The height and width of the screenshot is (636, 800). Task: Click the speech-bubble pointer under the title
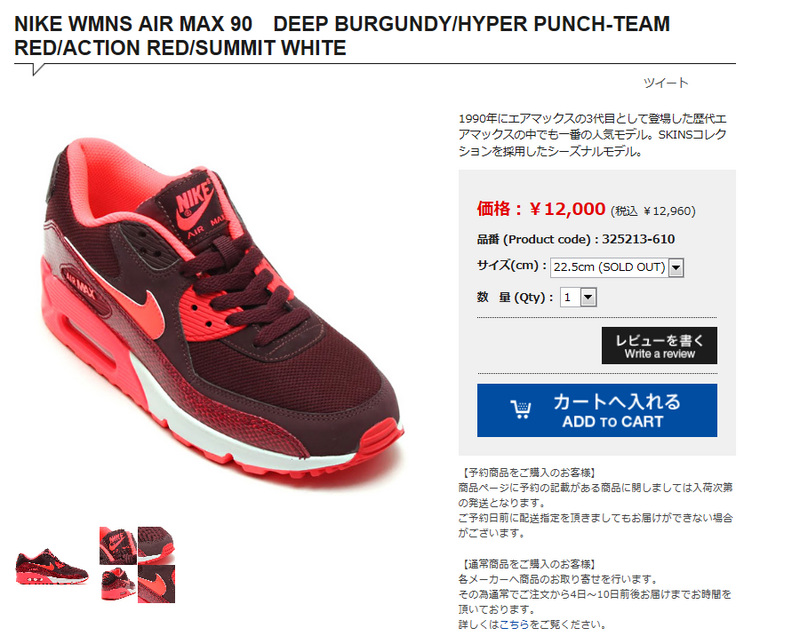(x=38, y=69)
